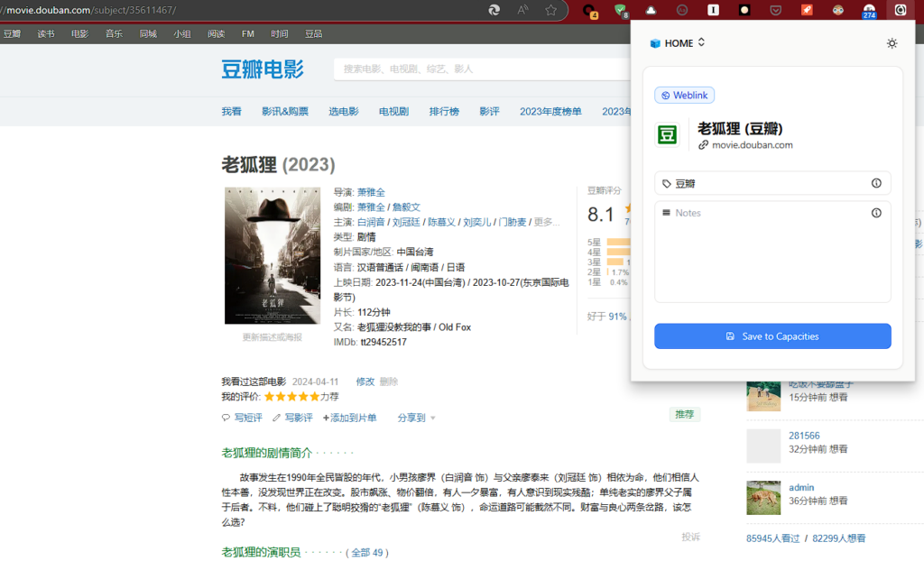Open the 电视剧 navigation tab
Viewport: 924px width, 561px height.
[x=393, y=111]
